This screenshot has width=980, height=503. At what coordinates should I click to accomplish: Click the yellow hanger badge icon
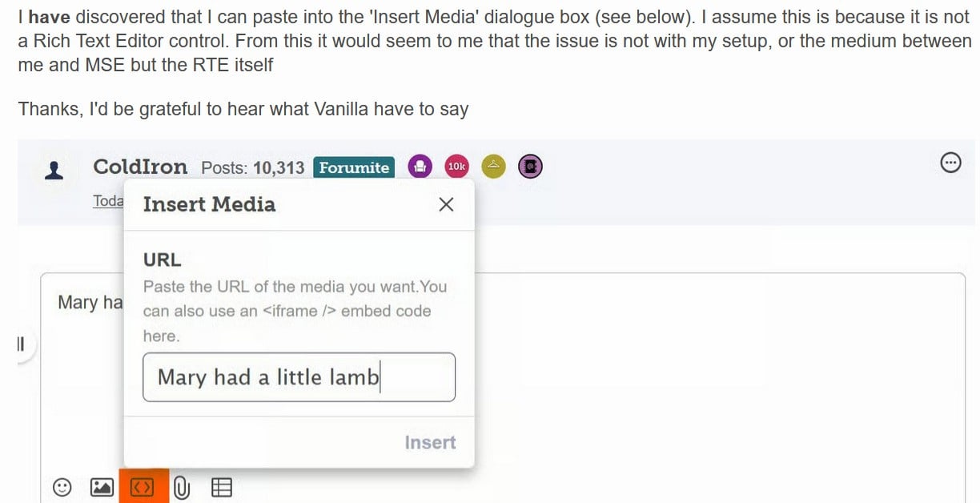pyautogui.click(x=494, y=167)
